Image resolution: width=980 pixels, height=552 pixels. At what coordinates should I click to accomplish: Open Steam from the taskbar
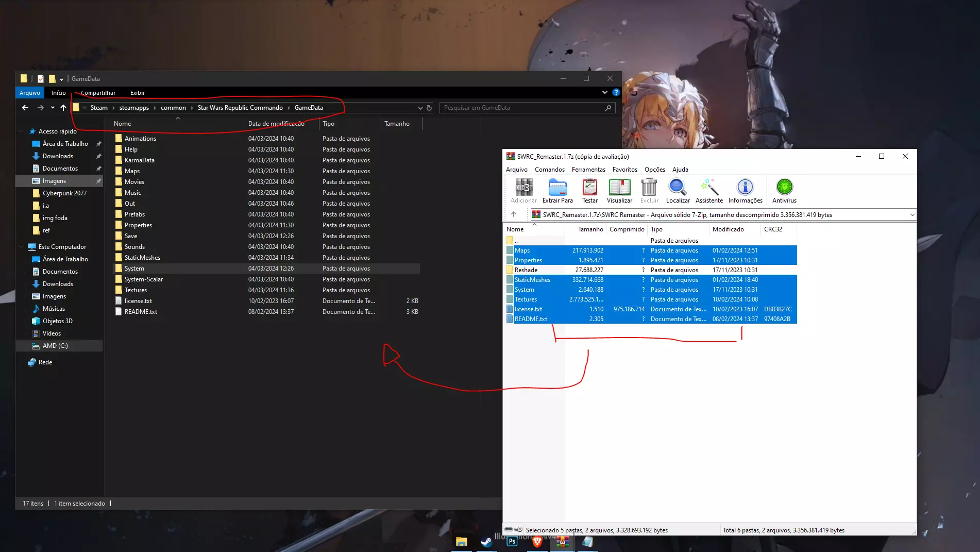[x=486, y=542]
